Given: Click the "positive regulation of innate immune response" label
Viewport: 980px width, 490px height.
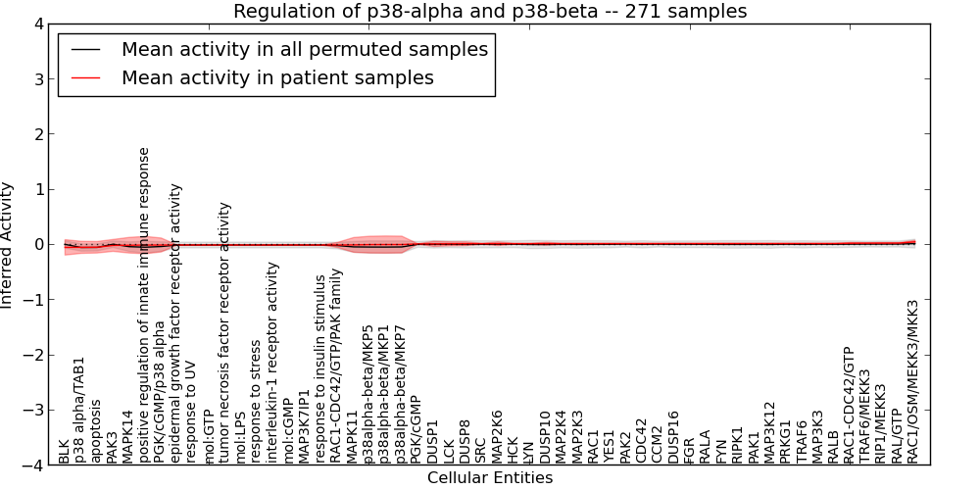Looking at the screenshot, I should point(144,305).
